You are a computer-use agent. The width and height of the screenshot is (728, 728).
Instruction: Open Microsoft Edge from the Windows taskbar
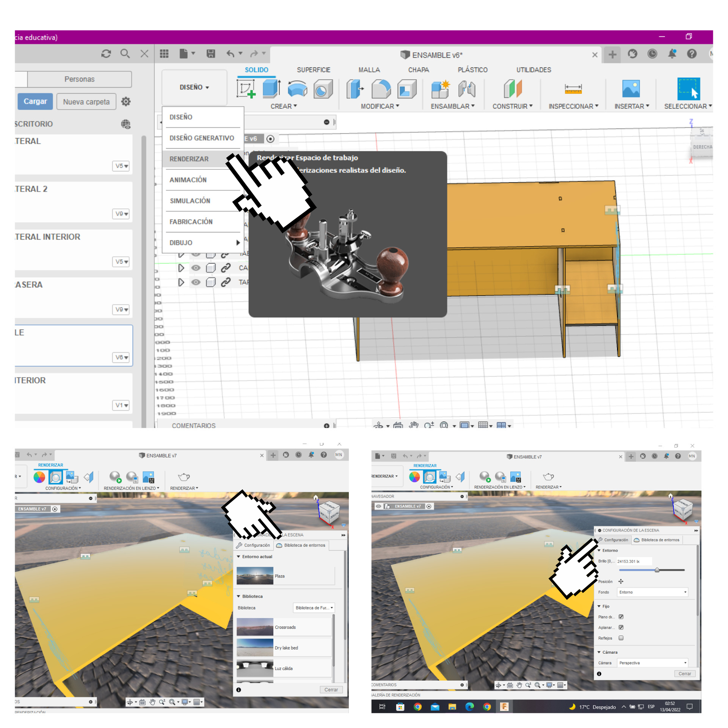click(469, 706)
